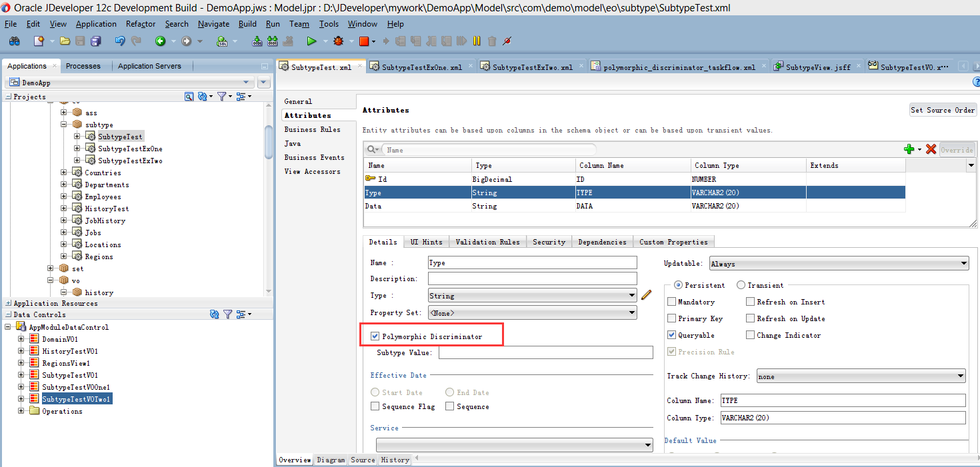Open the DemoApp application dropdown
The image size is (980, 467).
pos(129,83)
